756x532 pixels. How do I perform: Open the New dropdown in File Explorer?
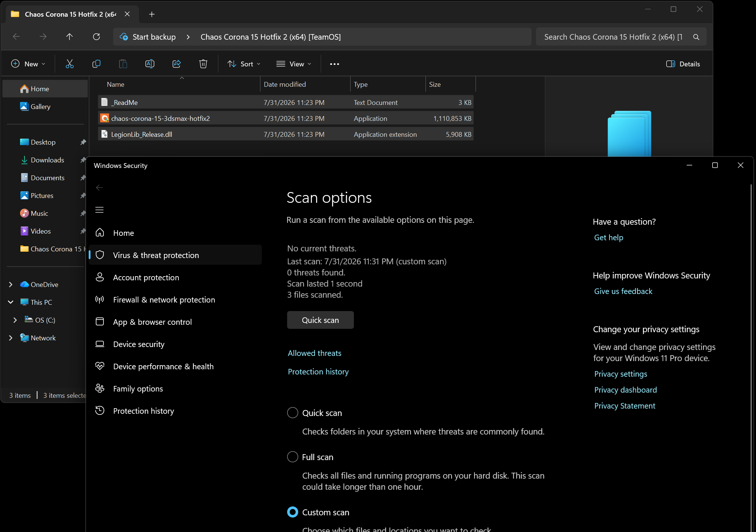pyautogui.click(x=28, y=64)
